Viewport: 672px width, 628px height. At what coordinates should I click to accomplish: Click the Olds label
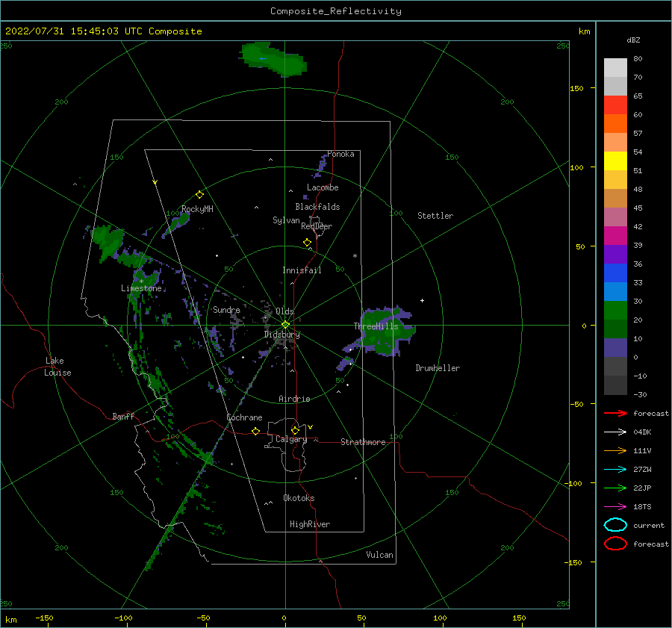284,311
